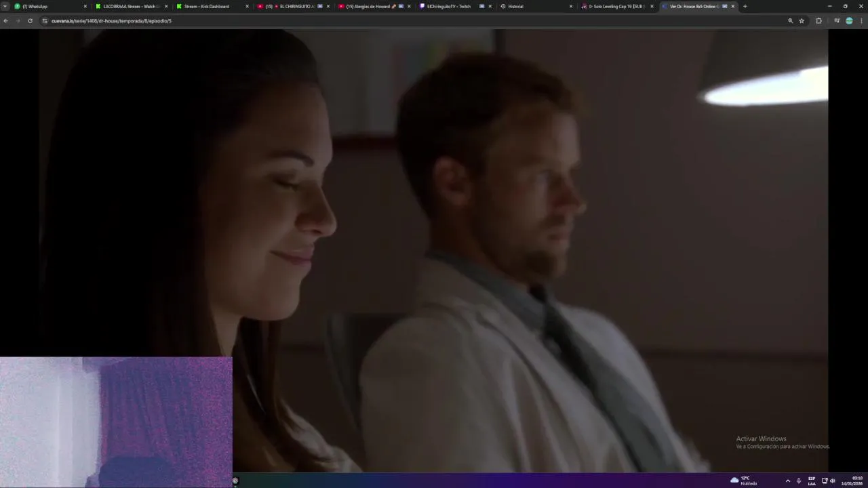Switch the ESP LAA input language
The height and width of the screenshot is (488, 868).
(x=812, y=481)
